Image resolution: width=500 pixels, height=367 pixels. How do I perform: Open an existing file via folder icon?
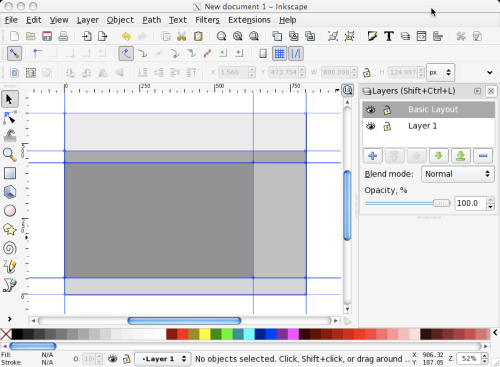click(31, 36)
